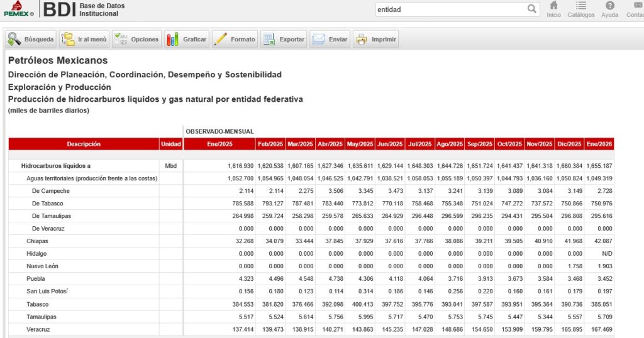Click the Ene/2025 column header
This screenshot has width=644, height=338.
pos(219,144)
